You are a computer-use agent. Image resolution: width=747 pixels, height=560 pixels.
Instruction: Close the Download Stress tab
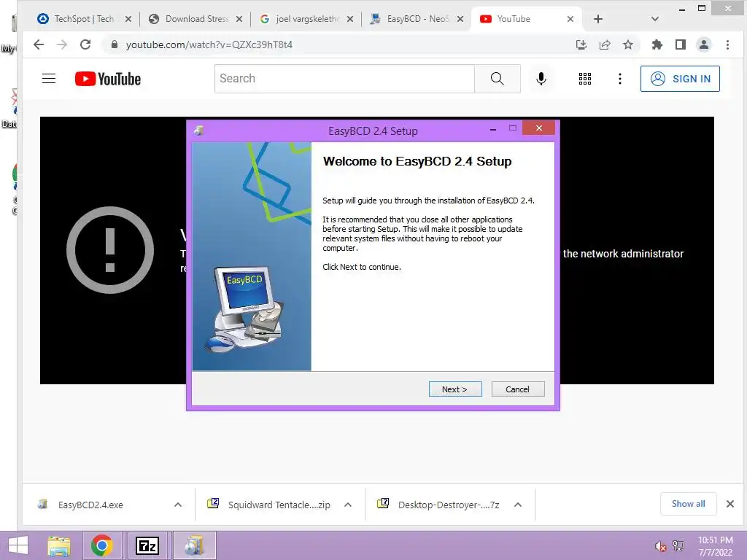tap(239, 19)
